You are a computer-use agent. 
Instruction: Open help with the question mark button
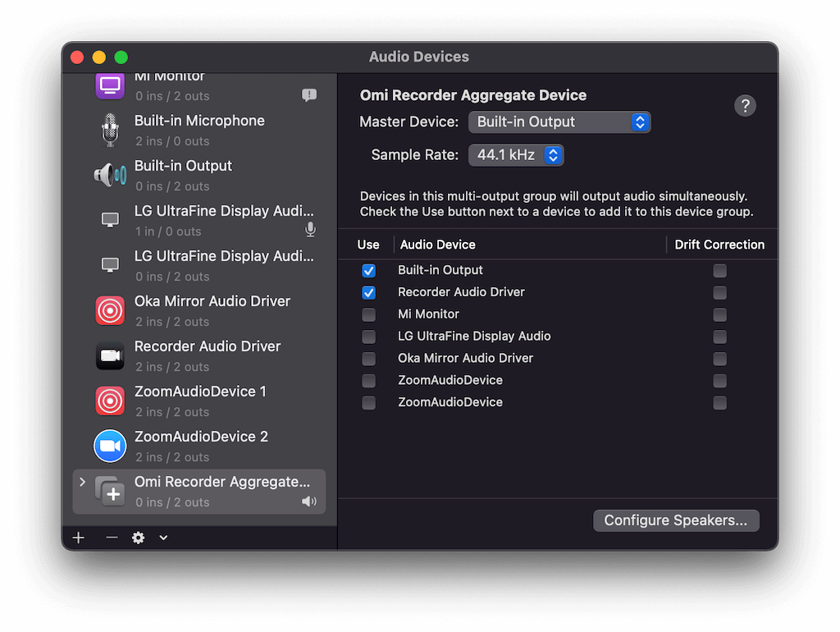pos(745,105)
